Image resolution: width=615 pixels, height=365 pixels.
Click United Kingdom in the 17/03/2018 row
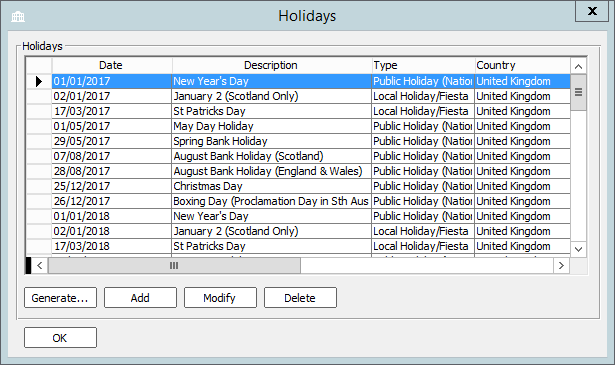coord(522,246)
